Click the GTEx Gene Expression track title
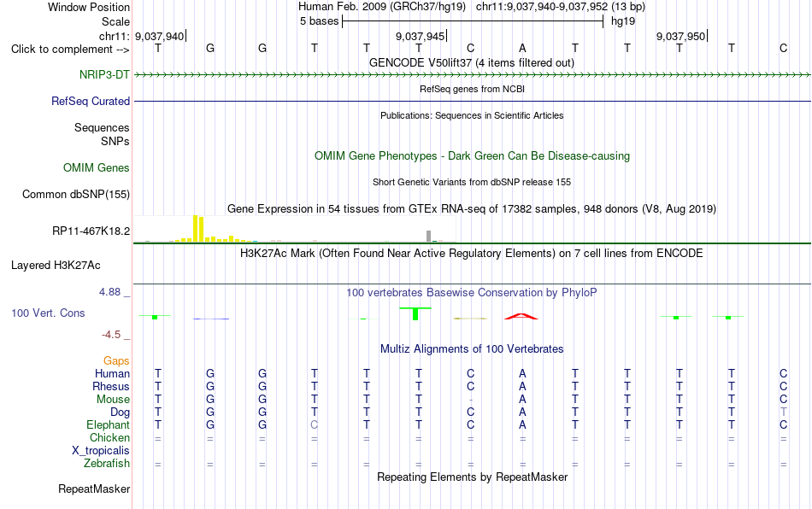Image resolution: width=812 pixels, height=509 pixels. (x=471, y=208)
